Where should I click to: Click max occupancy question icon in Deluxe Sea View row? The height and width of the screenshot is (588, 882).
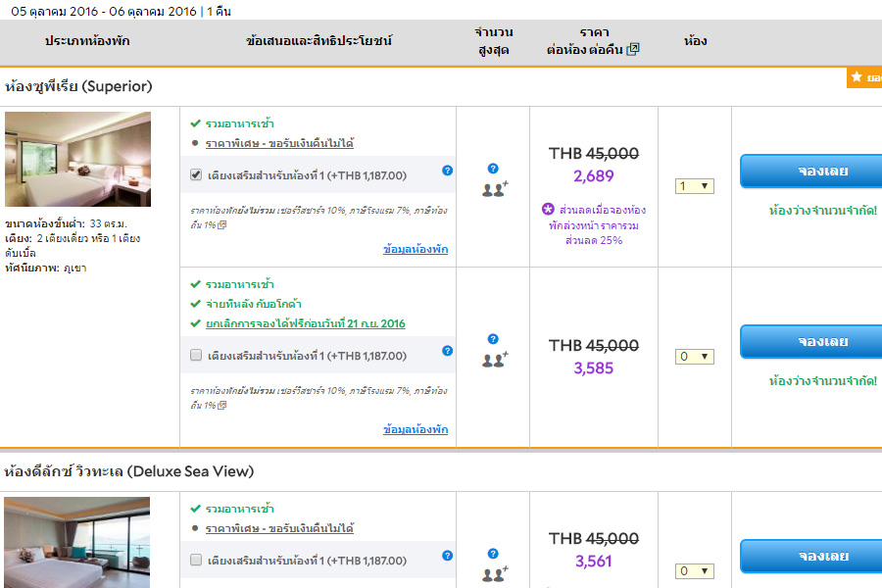493,554
